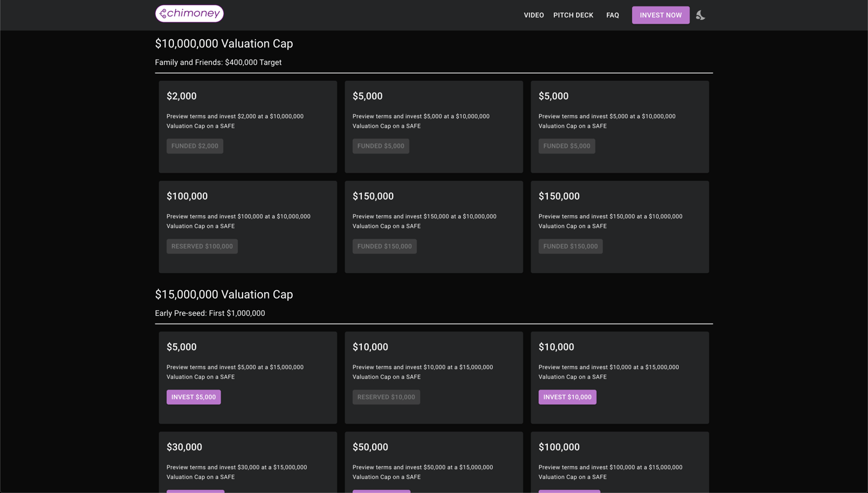The height and width of the screenshot is (493, 868).
Task: Go to the Pitch Deck section
Action: (573, 15)
